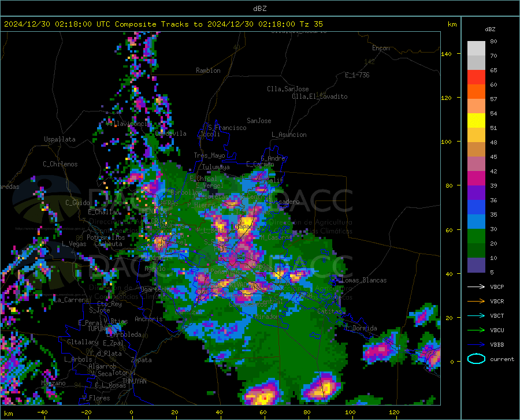Click the 80 dBZ light gray swatch
The height and width of the screenshot is (420, 520).
[x=476, y=49]
